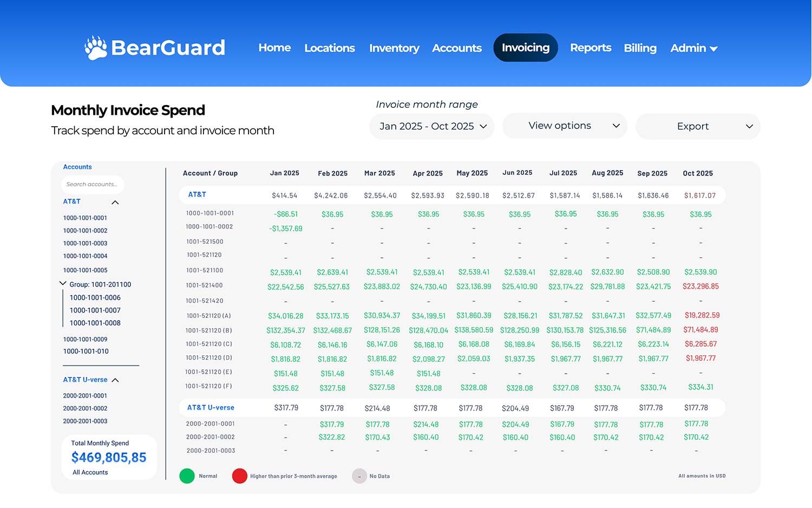This screenshot has height=508, width=812.
Task: Click the $469,805,85 total monthly spend
Action: [x=109, y=458]
